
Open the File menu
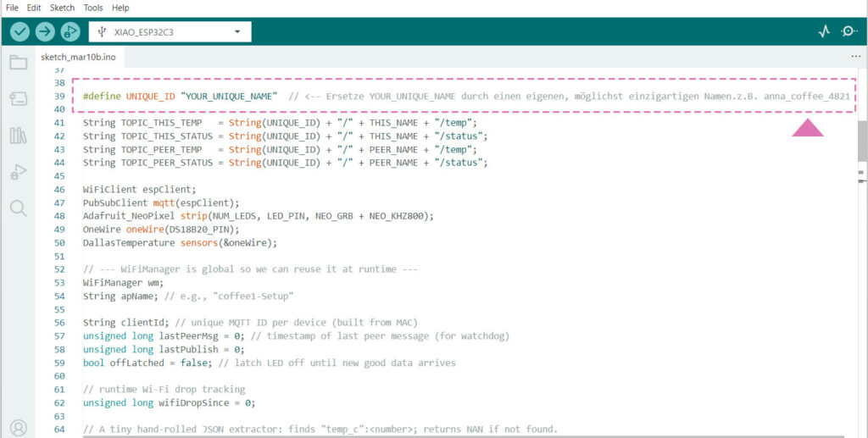pos(12,8)
